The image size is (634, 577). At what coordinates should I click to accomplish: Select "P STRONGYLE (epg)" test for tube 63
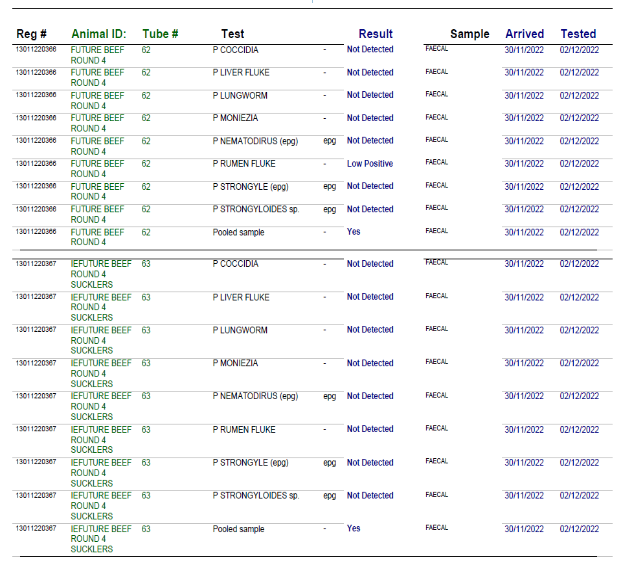point(250,463)
